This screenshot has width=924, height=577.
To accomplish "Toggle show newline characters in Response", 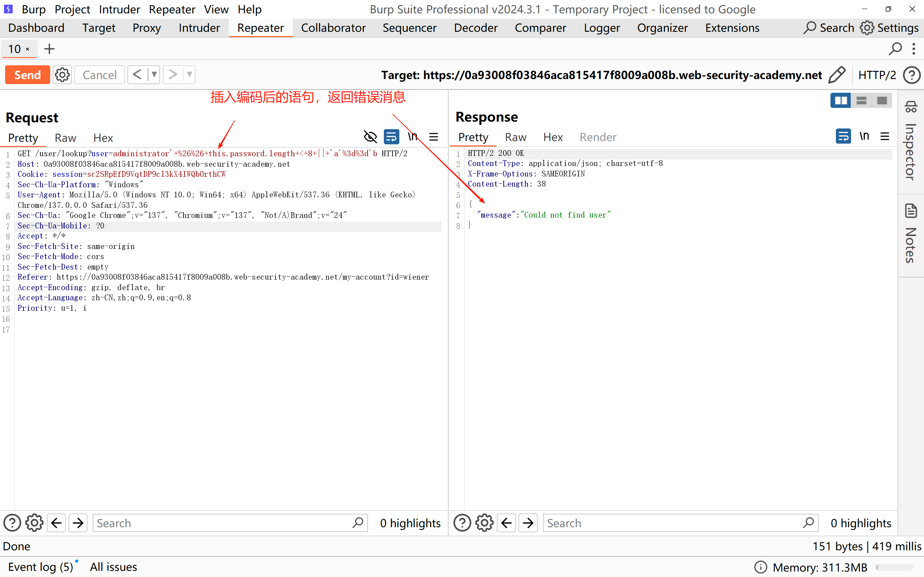I will tap(864, 136).
